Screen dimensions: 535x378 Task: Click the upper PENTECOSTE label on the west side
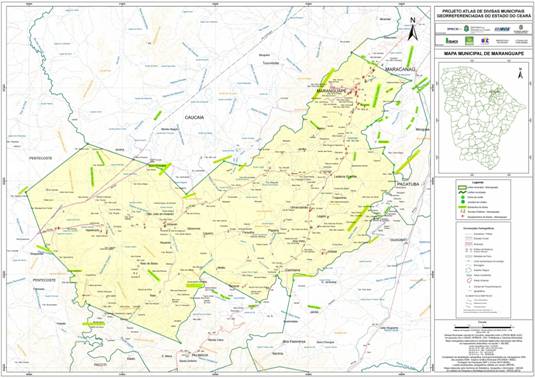tap(40, 158)
